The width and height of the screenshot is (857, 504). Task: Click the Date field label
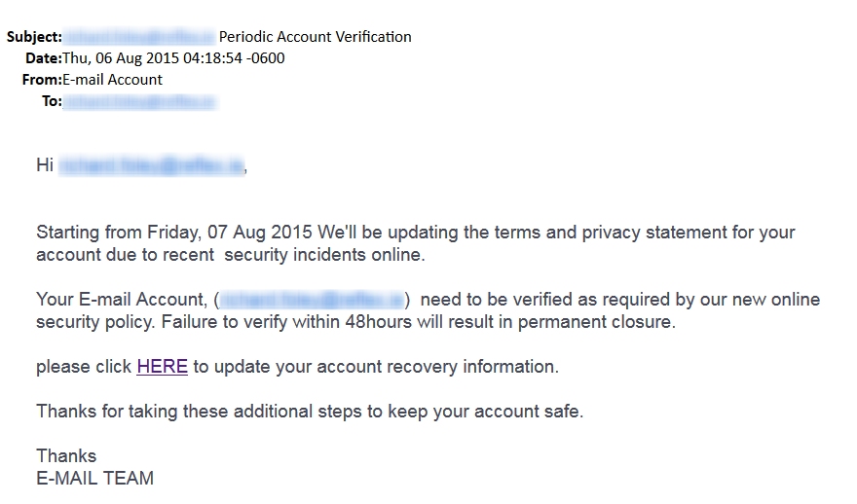pos(43,58)
